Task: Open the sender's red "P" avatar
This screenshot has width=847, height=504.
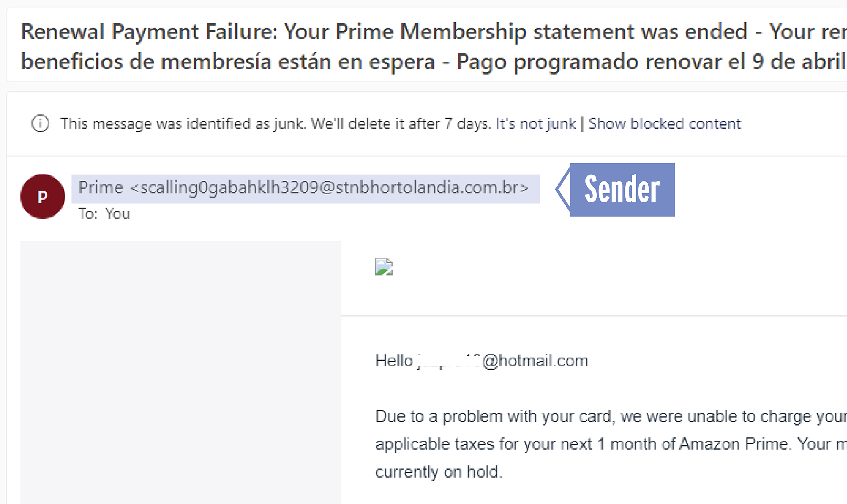Action: point(42,196)
